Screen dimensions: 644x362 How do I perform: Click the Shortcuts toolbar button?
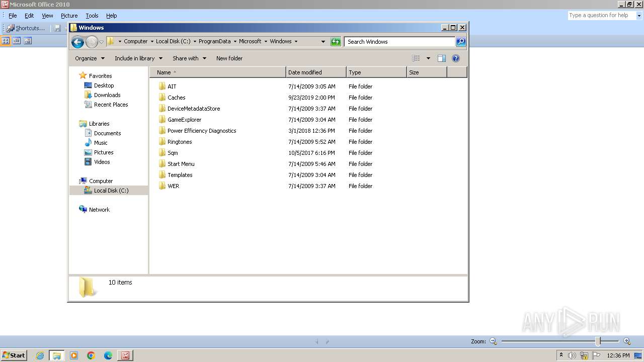[26, 28]
